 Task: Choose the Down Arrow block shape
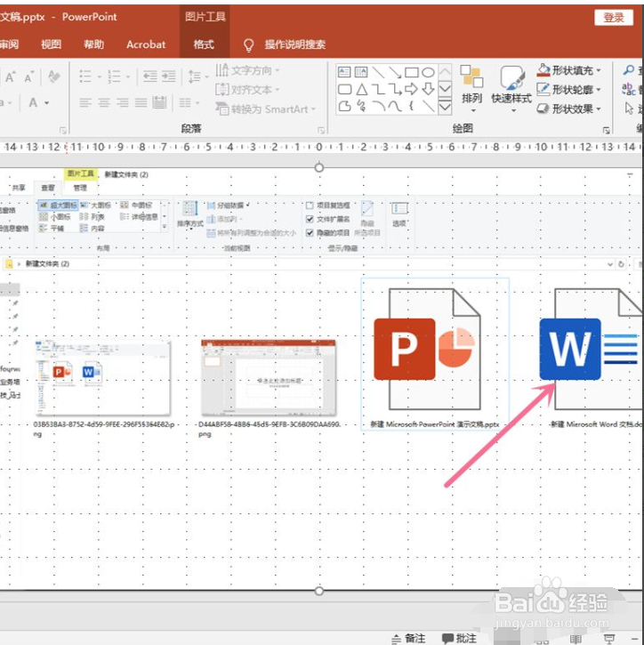pos(428,89)
